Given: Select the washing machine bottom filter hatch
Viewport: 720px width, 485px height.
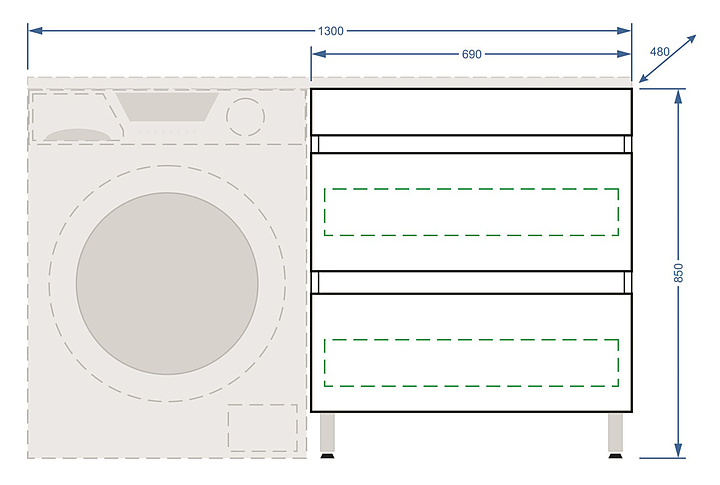Looking at the screenshot, I should click(x=262, y=428).
